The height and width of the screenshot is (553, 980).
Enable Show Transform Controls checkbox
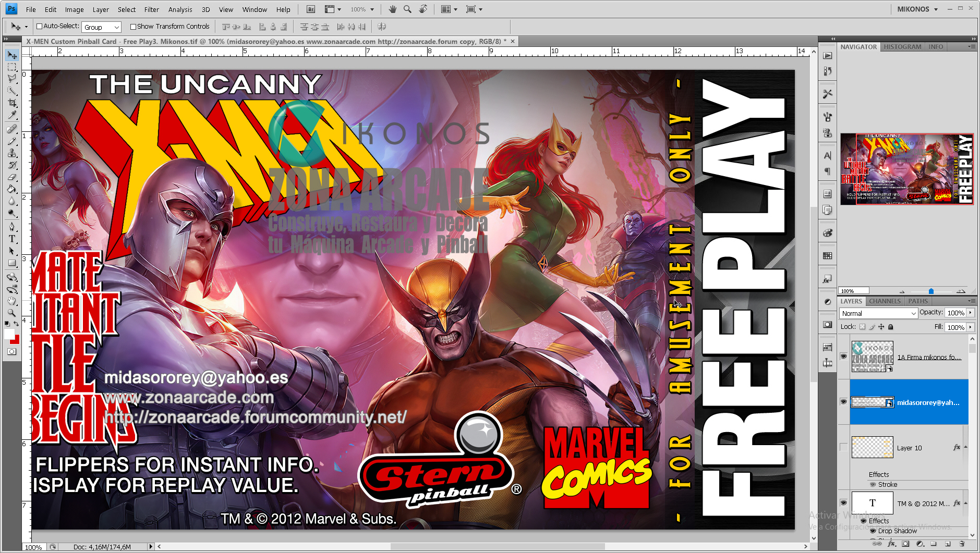coord(133,27)
